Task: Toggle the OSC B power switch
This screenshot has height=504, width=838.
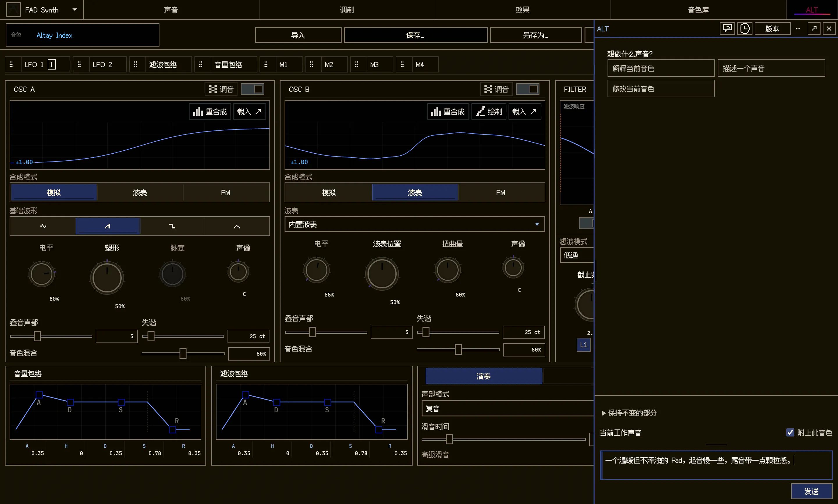Action: (x=528, y=89)
